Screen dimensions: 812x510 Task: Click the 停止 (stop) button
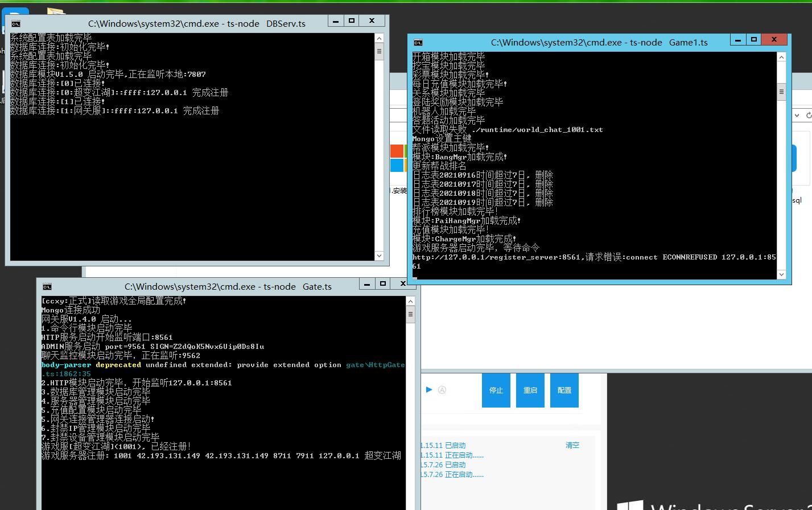[x=496, y=390]
